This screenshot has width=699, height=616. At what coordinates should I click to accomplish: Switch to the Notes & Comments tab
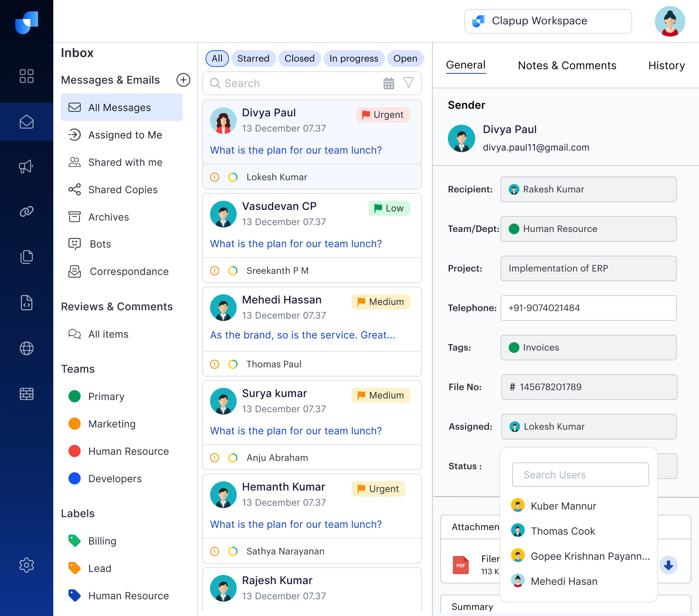(x=567, y=65)
